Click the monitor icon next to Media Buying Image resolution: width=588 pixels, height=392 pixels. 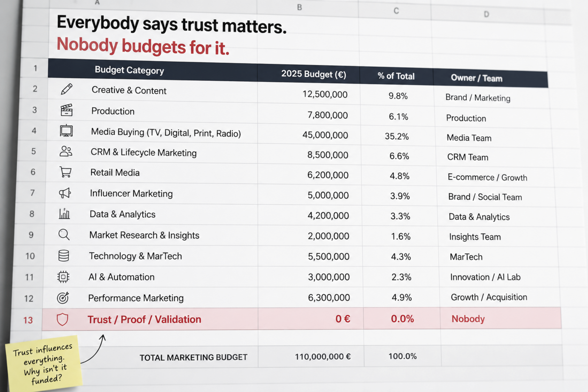pyautogui.click(x=66, y=130)
